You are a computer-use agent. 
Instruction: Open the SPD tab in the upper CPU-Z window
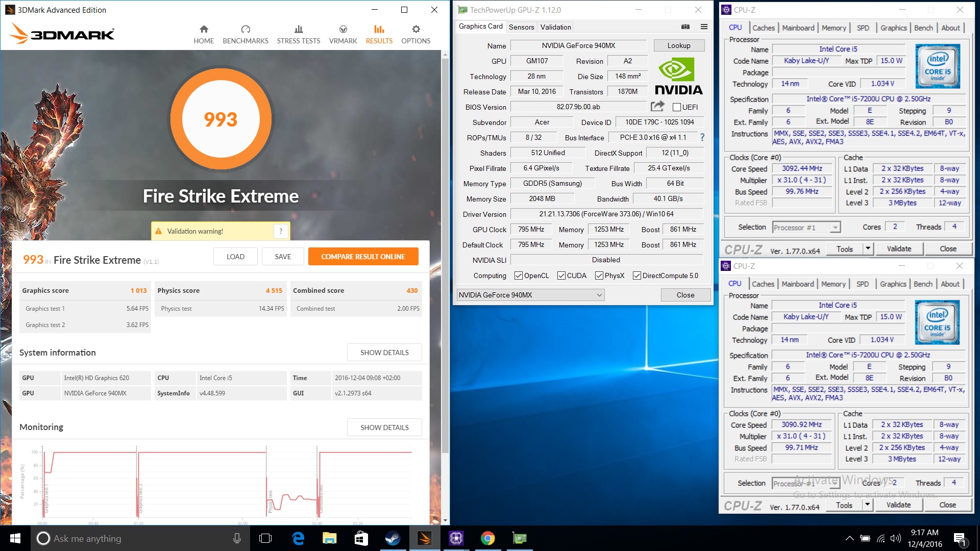(x=863, y=28)
